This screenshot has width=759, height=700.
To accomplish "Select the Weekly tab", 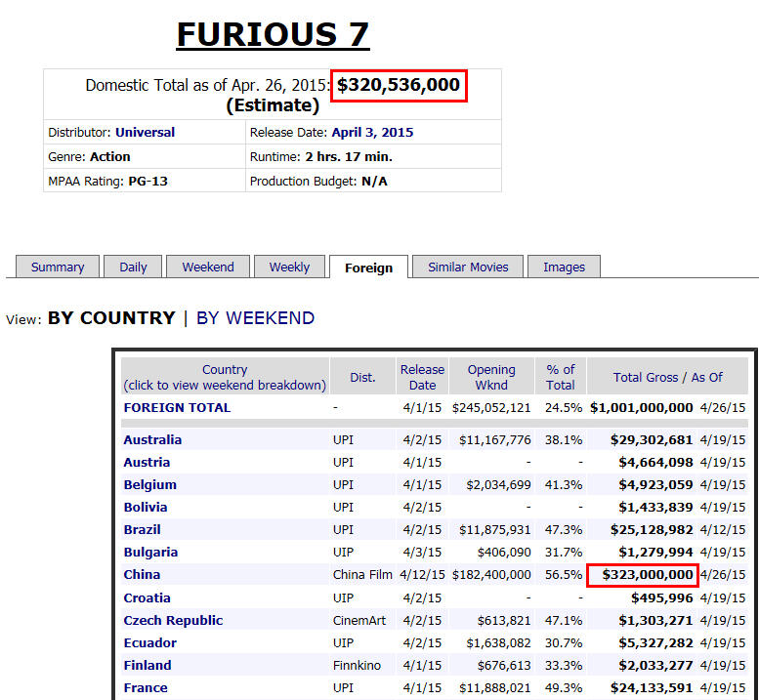I will 289,268.
